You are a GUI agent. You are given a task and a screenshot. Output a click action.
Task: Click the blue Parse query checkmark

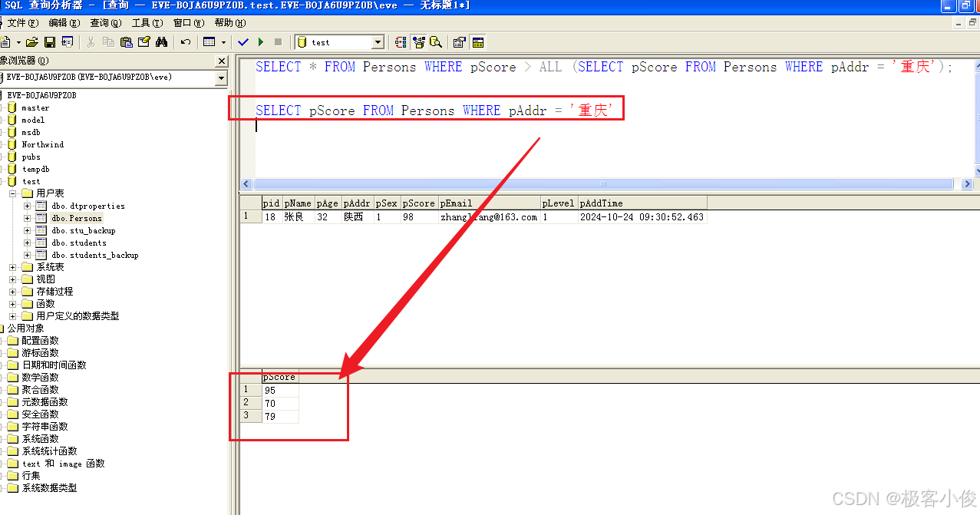click(244, 42)
